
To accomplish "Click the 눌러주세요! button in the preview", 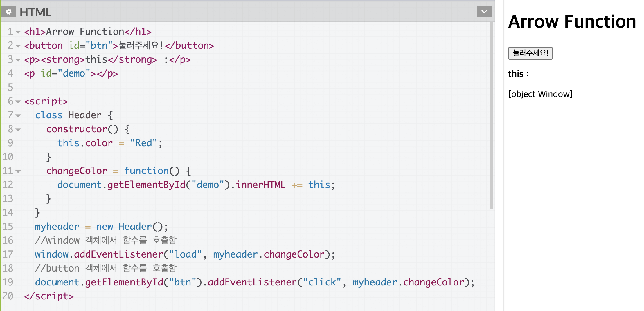I will pos(530,53).
